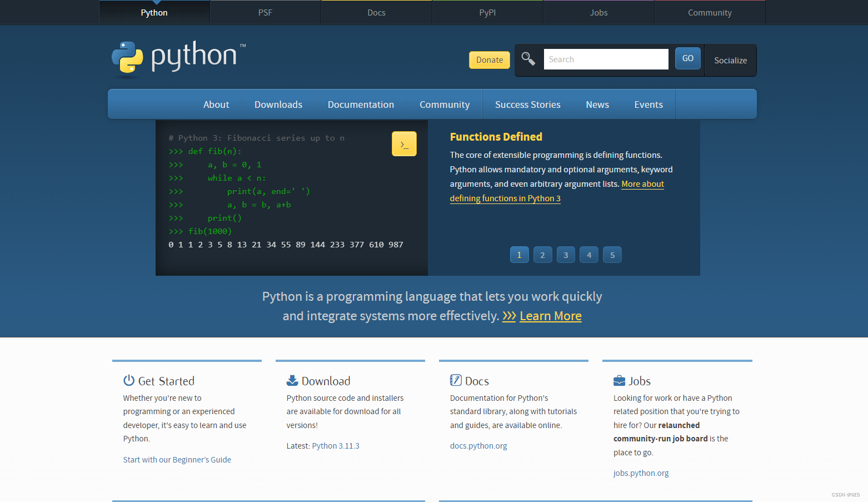
Task: Open the Documentation navigation menu
Action: [x=361, y=105]
